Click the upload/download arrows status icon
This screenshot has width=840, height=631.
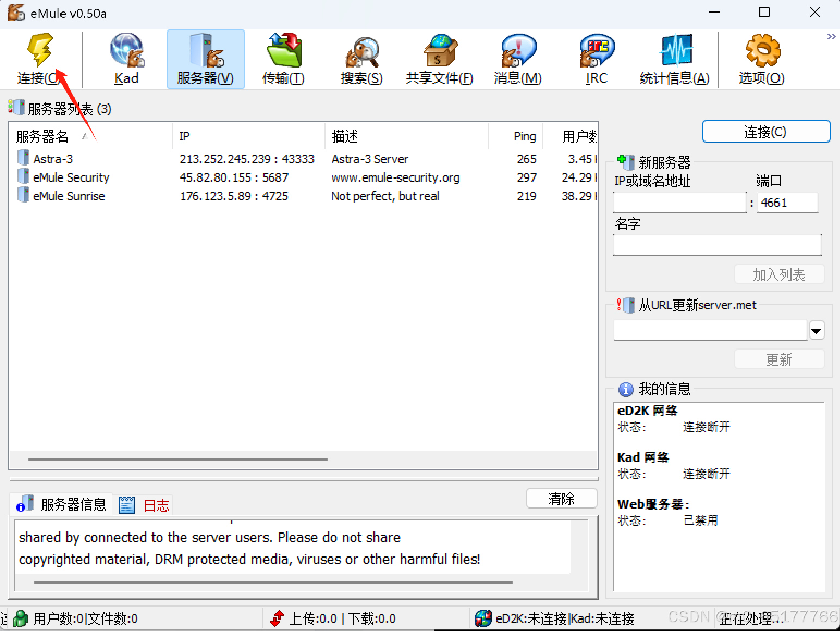point(277,618)
